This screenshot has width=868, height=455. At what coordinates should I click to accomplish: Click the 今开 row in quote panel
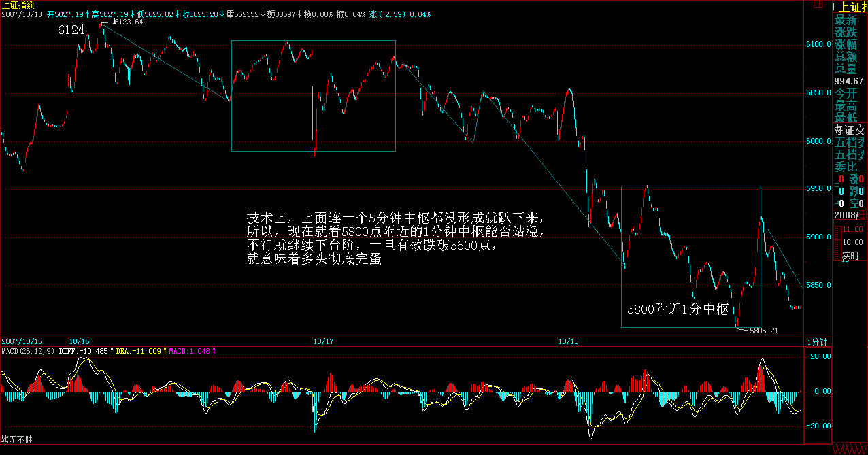coord(846,94)
